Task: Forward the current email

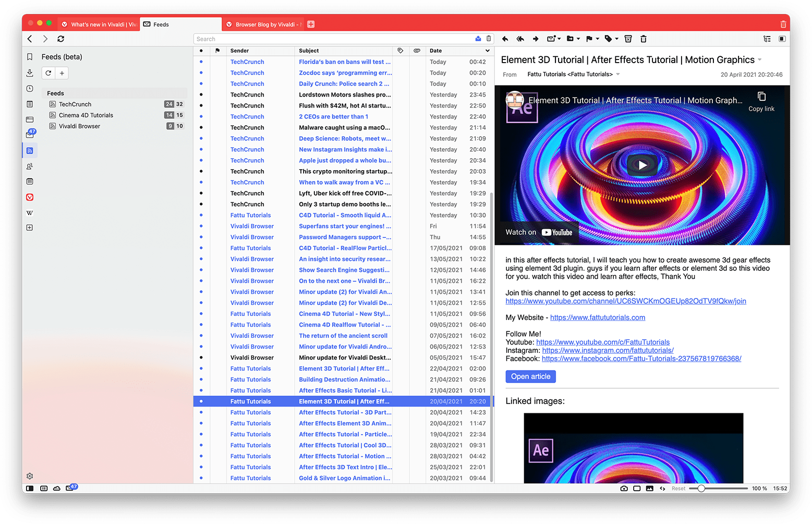Action: point(535,39)
